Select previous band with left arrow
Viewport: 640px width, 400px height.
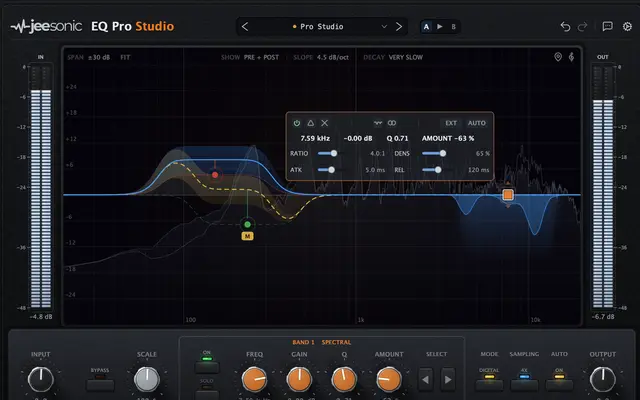click(425, 380)
